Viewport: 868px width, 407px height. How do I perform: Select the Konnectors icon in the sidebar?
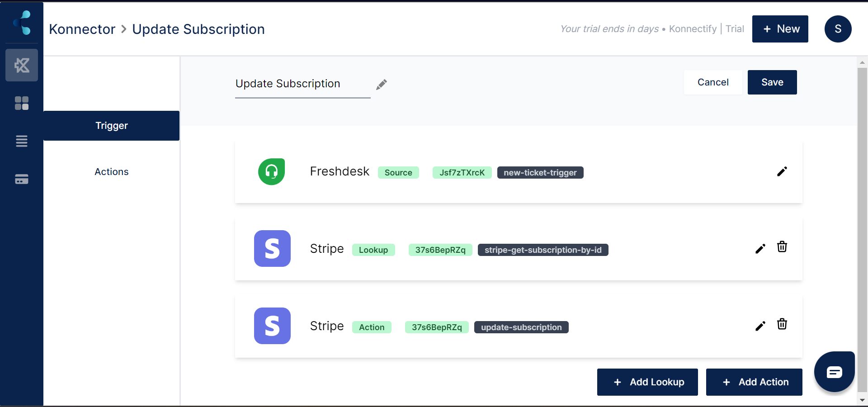tap(21, 65)
